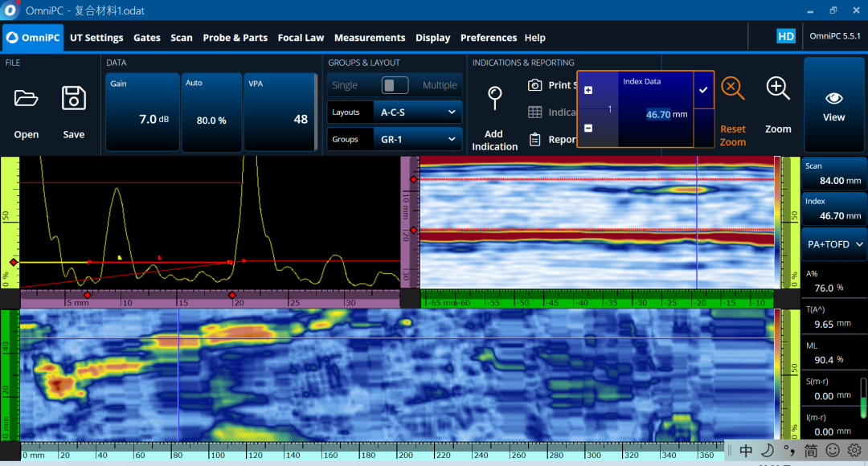Select the Scan 84.00 mm reading box
Image resolution: width=868 pixels, height=466 pixels.
(x=834, y=174)
